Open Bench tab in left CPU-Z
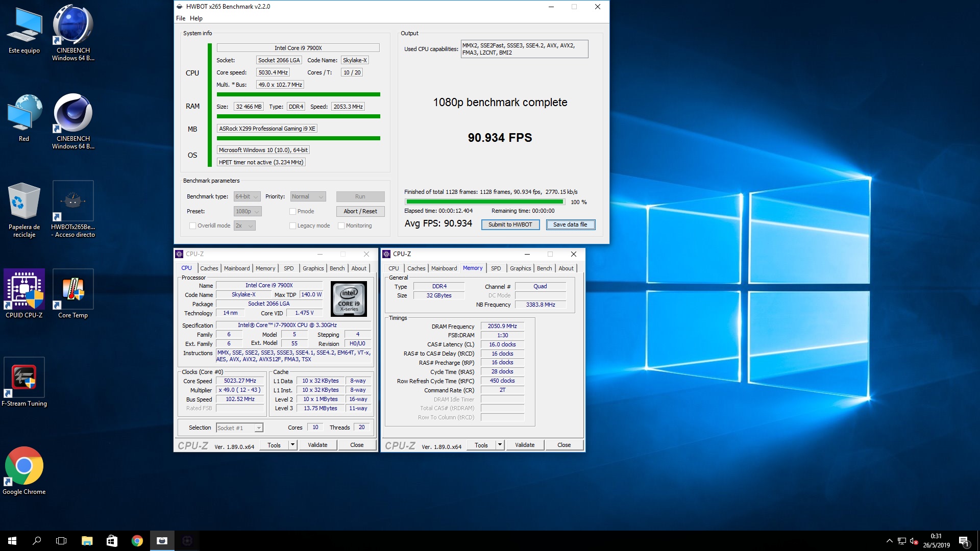Image resolution: width=980 pixels, height=551 pixels. point(337,268)
